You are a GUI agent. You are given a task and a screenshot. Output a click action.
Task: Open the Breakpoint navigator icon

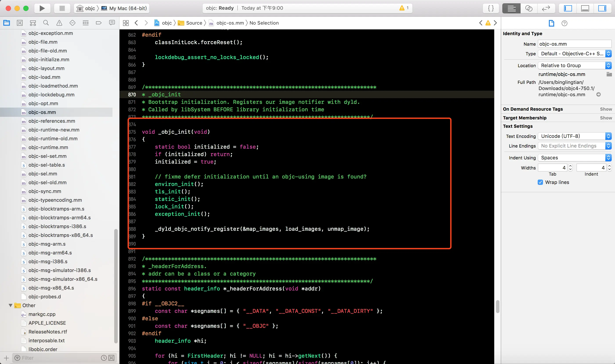[99, 23]
